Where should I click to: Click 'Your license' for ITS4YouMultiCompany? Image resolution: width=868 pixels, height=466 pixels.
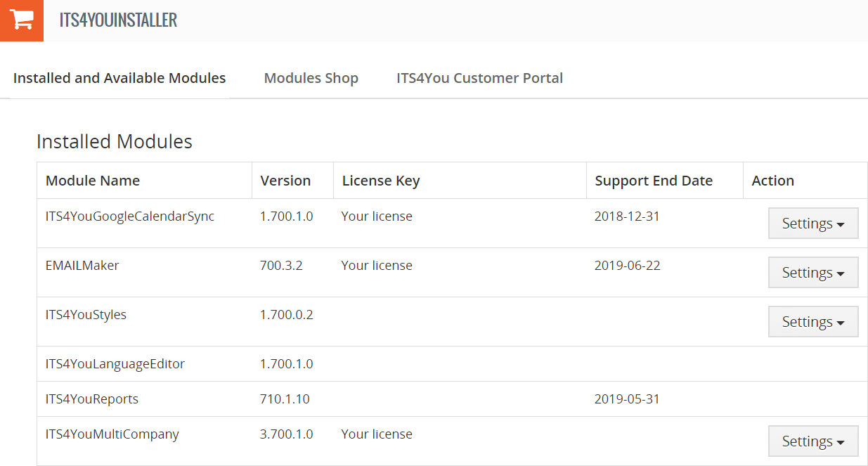pyautogui.click(x=377, y=434)
